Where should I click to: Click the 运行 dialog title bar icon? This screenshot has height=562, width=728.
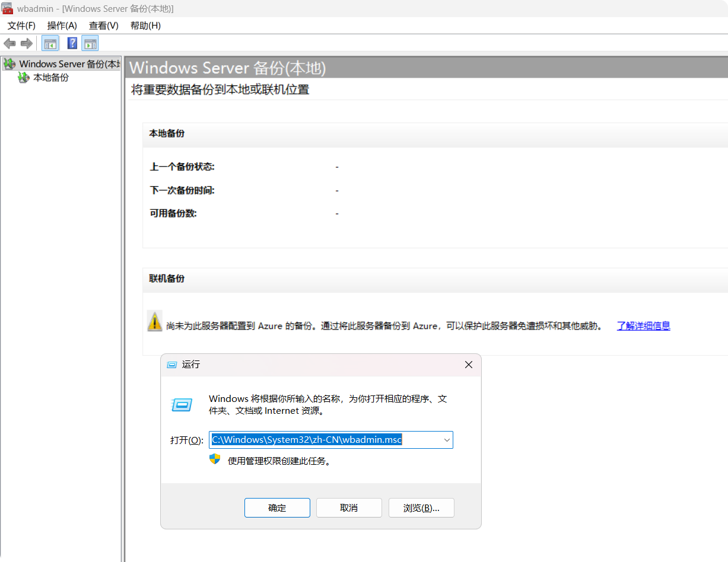click(172, 365)
